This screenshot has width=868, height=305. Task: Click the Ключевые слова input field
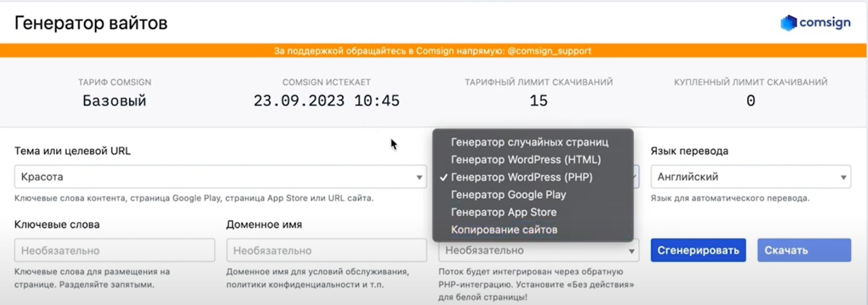114,250
